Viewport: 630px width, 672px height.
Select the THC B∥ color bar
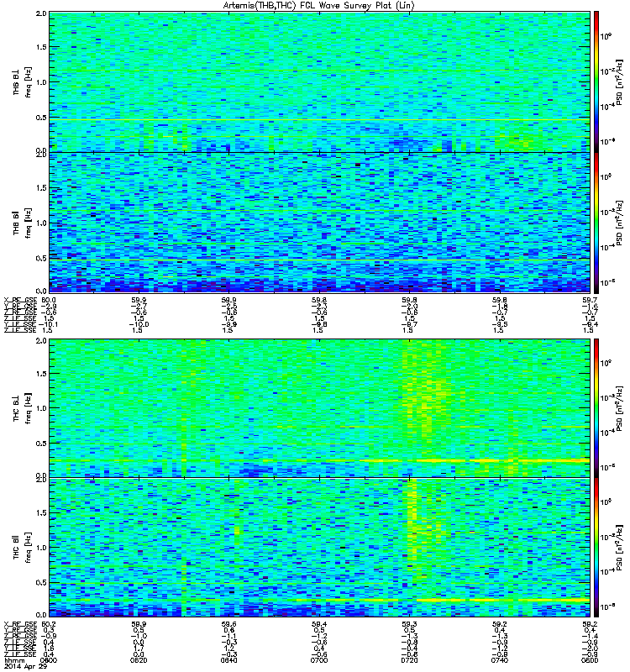pos(596,548)
